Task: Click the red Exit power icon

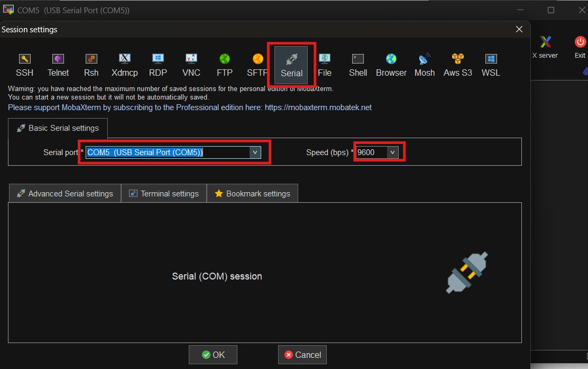Action: click(580, 42)
